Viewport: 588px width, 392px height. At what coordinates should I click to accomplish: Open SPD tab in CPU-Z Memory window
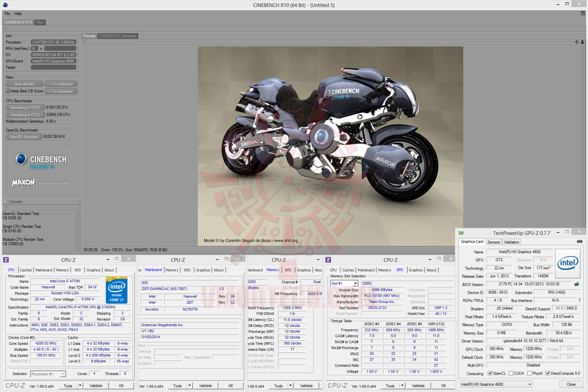pyautogui.click(x=288, y=270)
